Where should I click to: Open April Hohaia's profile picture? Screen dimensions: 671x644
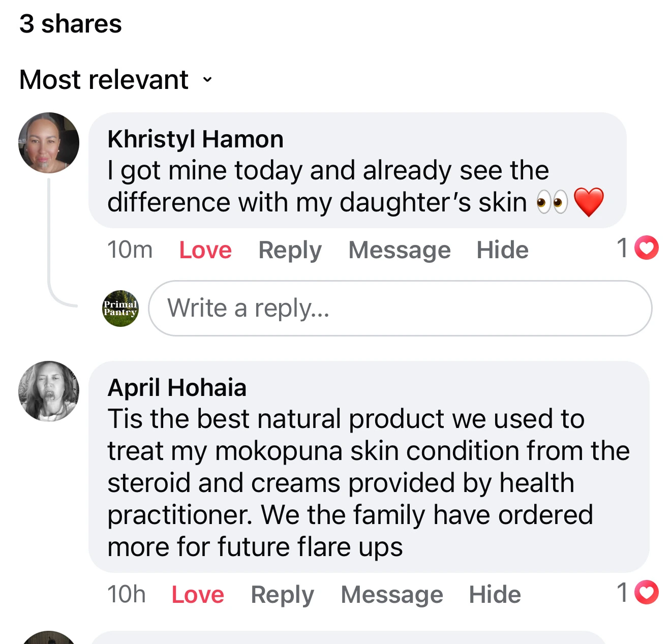pos(49,390)
